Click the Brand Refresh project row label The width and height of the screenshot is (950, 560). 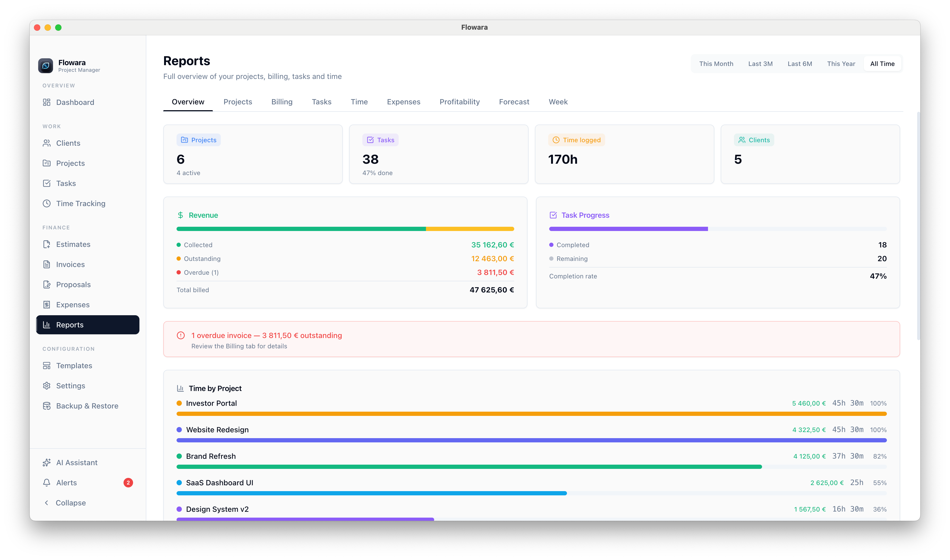(x=211, y=456)
